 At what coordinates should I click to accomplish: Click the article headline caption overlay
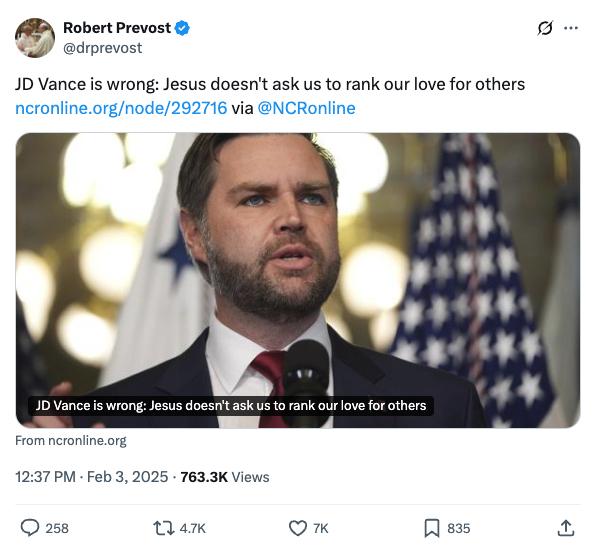pos(231,406)
